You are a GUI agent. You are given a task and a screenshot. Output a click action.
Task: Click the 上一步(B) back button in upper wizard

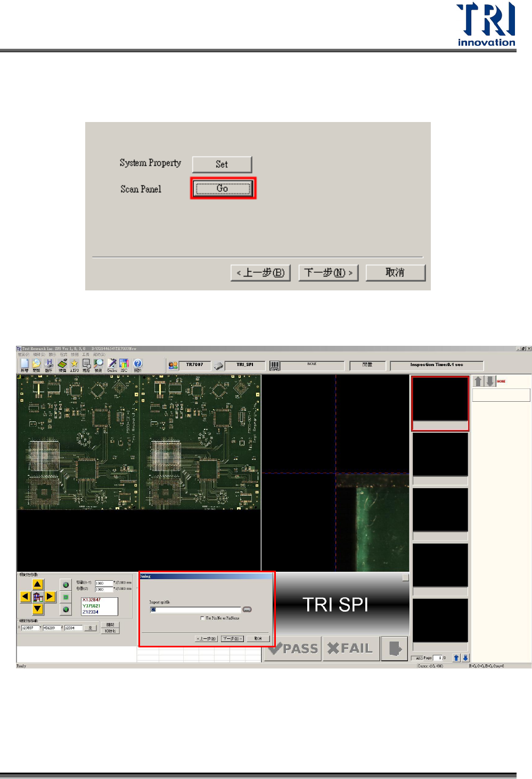click(260, 273)
